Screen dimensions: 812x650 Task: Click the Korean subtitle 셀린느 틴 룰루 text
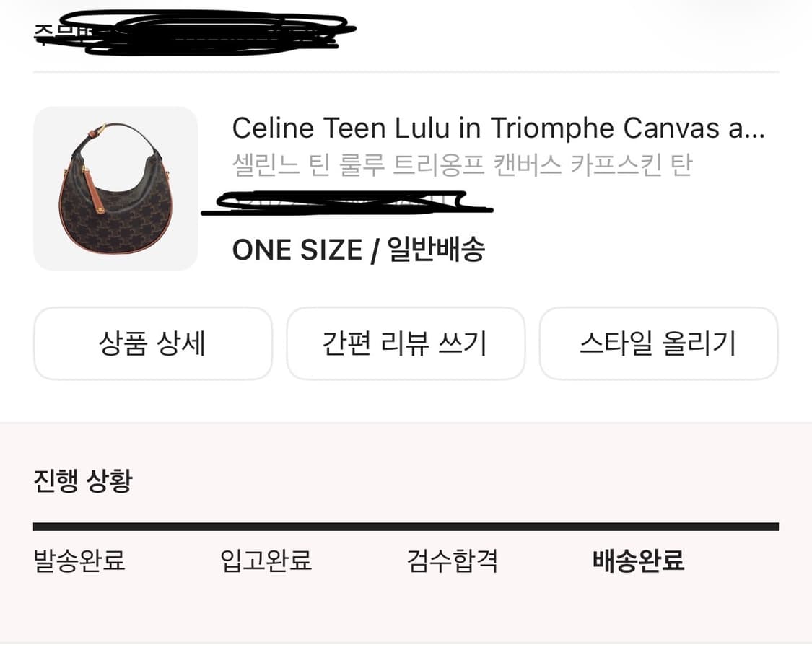click(x=462, y=164)
